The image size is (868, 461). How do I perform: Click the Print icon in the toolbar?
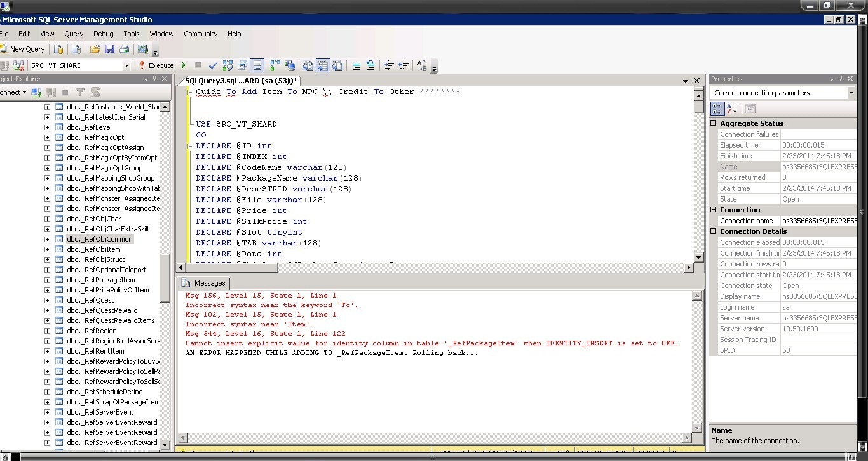(x=125, y=49)
